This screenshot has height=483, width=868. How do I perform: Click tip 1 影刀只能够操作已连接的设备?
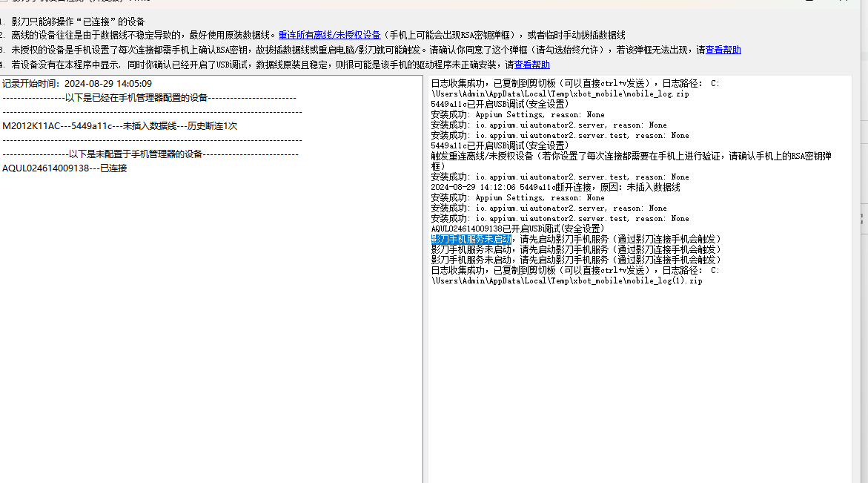[78, 22]
